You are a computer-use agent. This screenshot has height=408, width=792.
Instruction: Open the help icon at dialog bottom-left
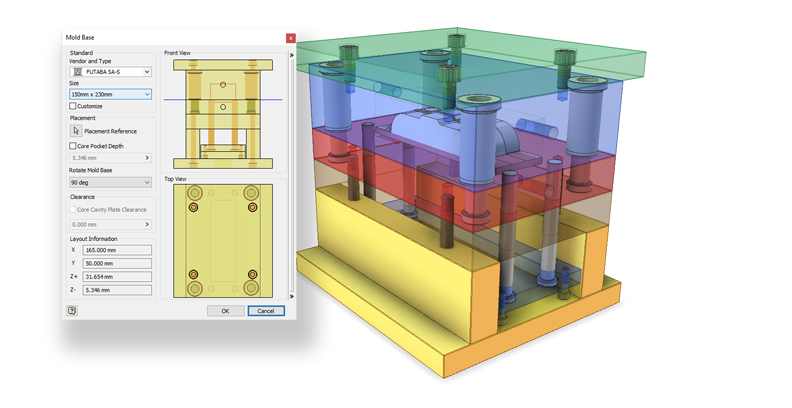click(72, 311)
